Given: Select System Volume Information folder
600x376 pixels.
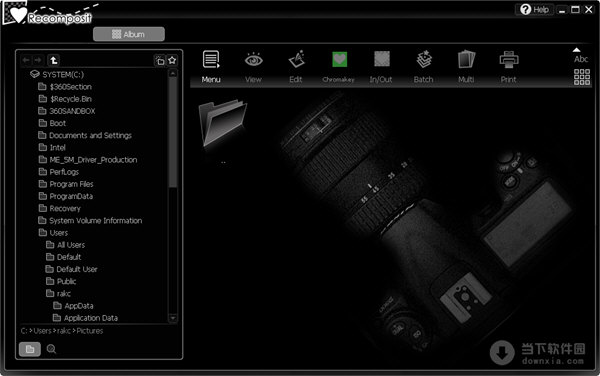Looking at the screenshot, I should [90, 220].
